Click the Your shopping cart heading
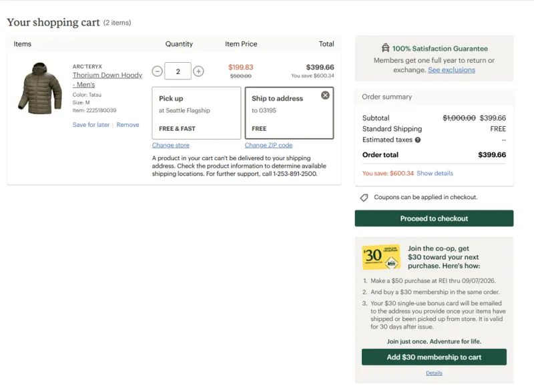Image resolution: width=534 pixels, height=392 pixels. [x=53, y=22]
